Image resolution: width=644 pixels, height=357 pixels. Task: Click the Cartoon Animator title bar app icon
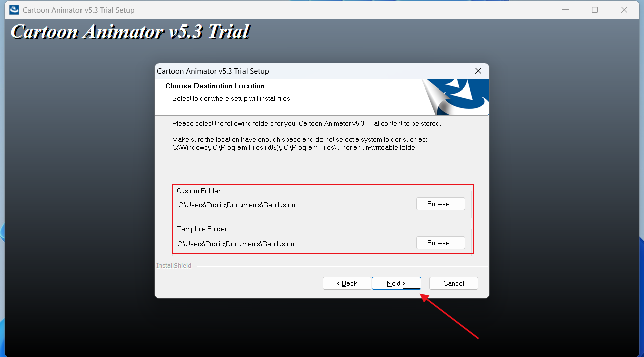pyautogui.click(x=14, y=10)
